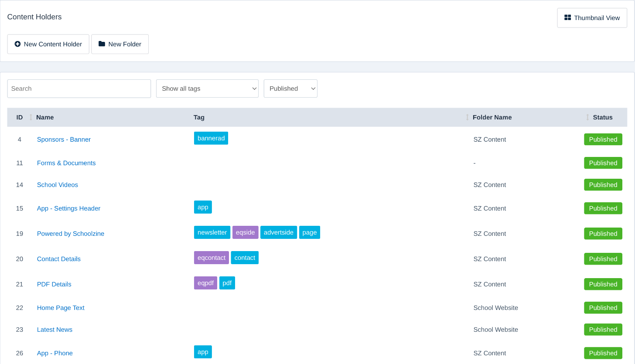Screen dimensions: 635x364
Task: Click the purple eqside tag
Action: (x=245, y=232)
